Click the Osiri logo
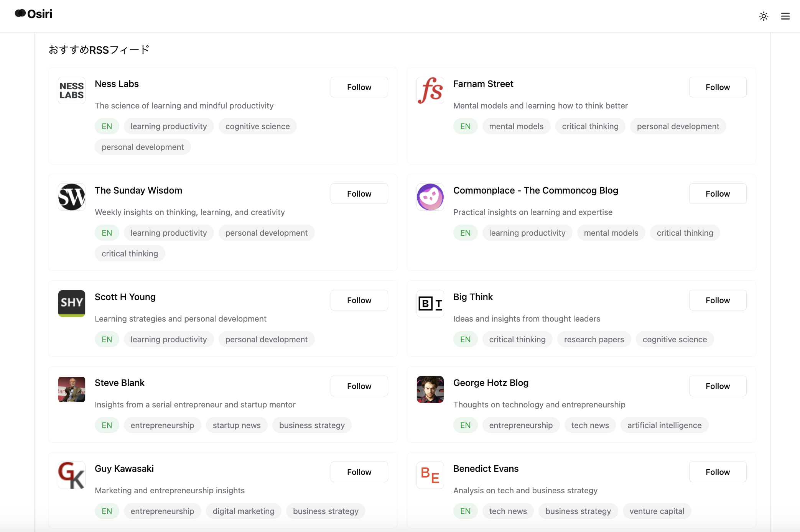The image size is (800, 532). (x=34, y=14)
